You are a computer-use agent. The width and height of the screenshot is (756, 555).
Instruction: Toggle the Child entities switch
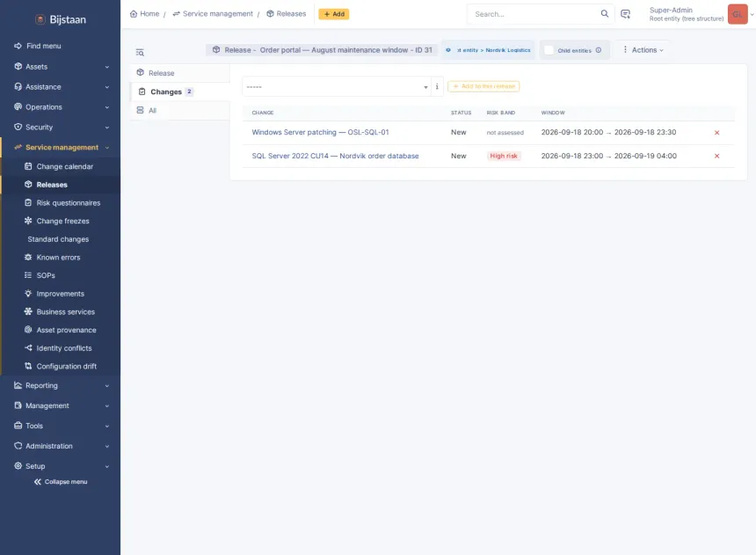pos(549,50)
